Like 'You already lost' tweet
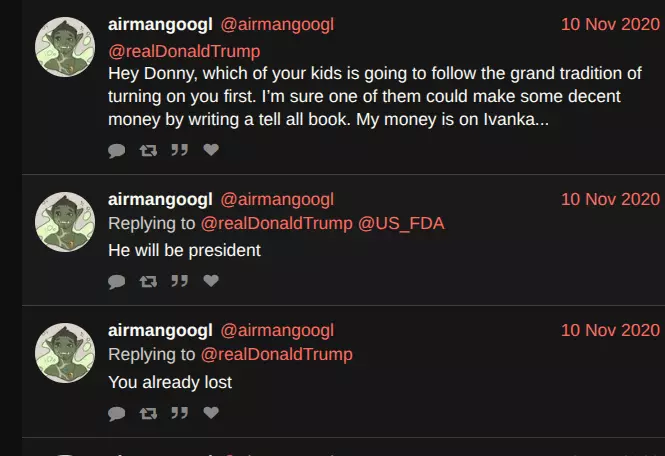The image size is (665, 456). (x=211, y=412)
